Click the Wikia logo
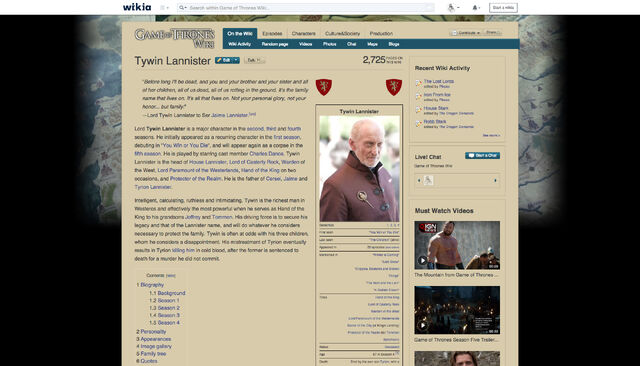640x366 pixels. pos(137,7)
